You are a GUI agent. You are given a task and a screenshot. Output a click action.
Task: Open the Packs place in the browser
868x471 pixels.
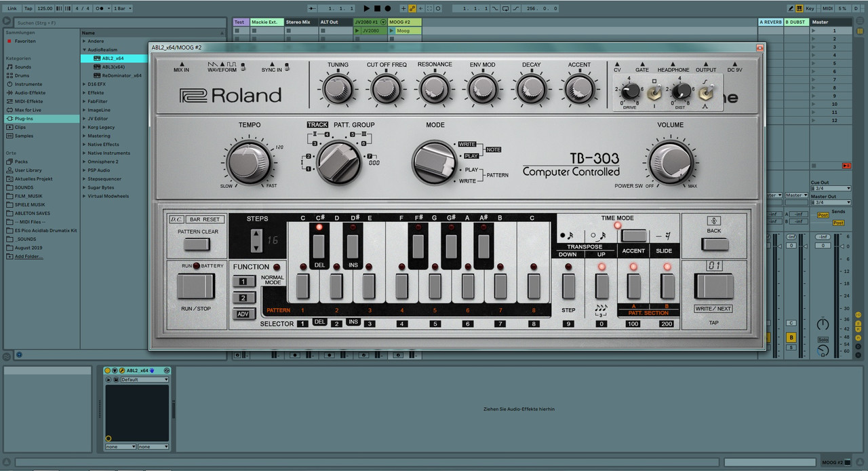pos(21,162)
